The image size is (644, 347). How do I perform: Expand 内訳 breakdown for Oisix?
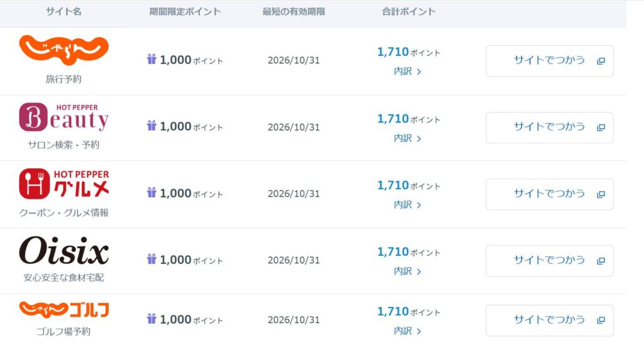click(408, 272)
